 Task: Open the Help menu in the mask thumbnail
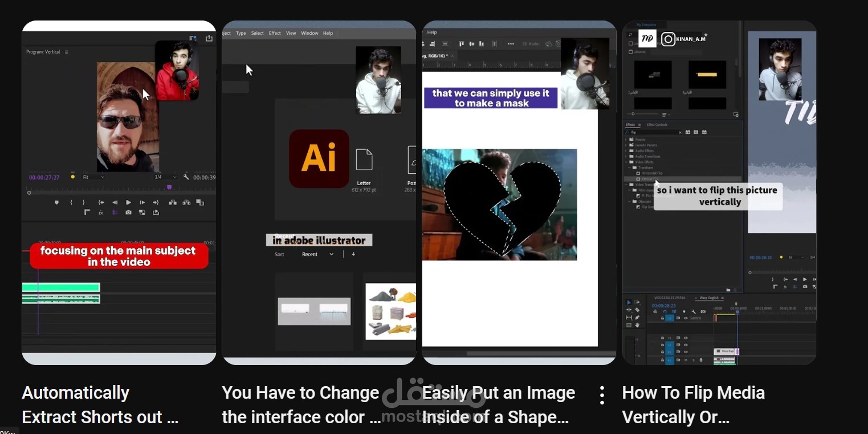[x=432, y=32]
